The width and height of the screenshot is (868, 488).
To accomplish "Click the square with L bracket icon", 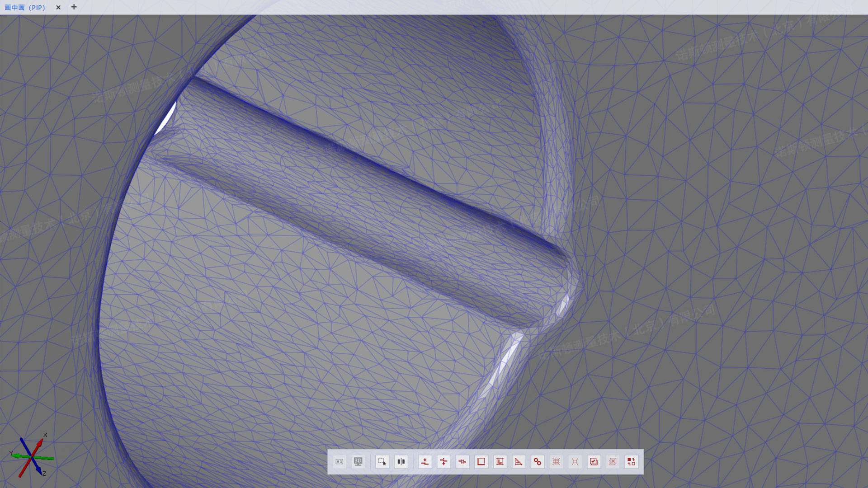I will (x=500, y=461).
